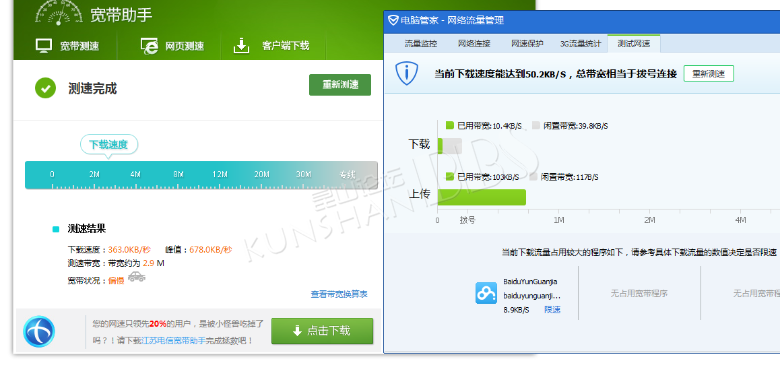Click the monitor icon beside 宽带测速
Viewport: 780px width, 389px height.
44,46
